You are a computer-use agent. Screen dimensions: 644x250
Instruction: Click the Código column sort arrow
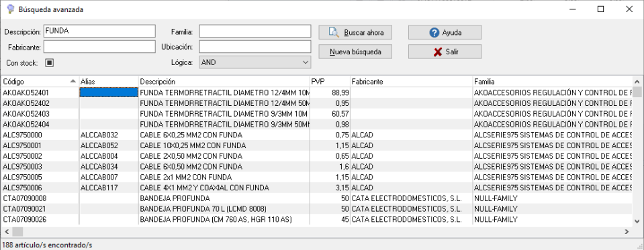coord(73,81)
